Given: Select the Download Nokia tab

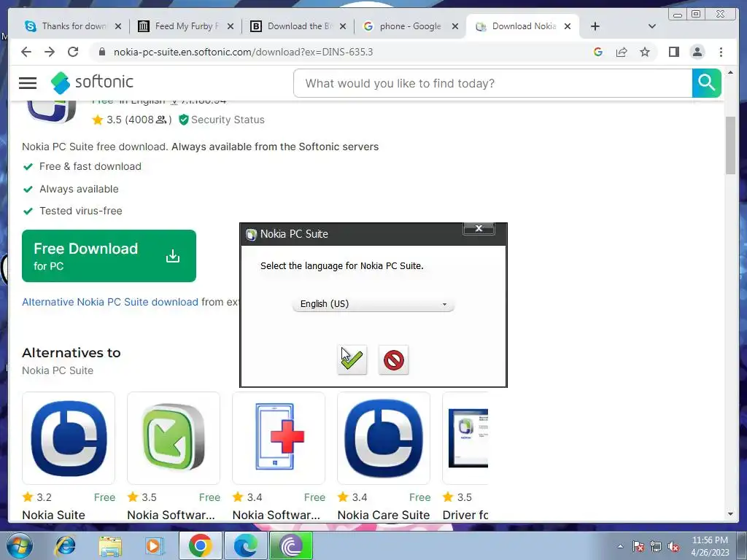Looking at the screenshot, I should click(523, 26).
